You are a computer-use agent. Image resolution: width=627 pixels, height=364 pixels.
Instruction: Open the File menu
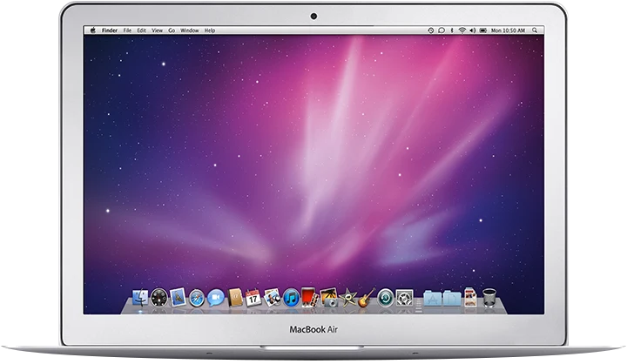point(127,30)
